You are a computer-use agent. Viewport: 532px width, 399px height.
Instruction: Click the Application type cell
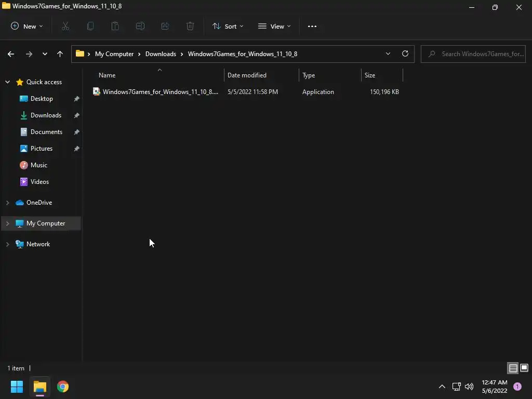click(318, 92)
